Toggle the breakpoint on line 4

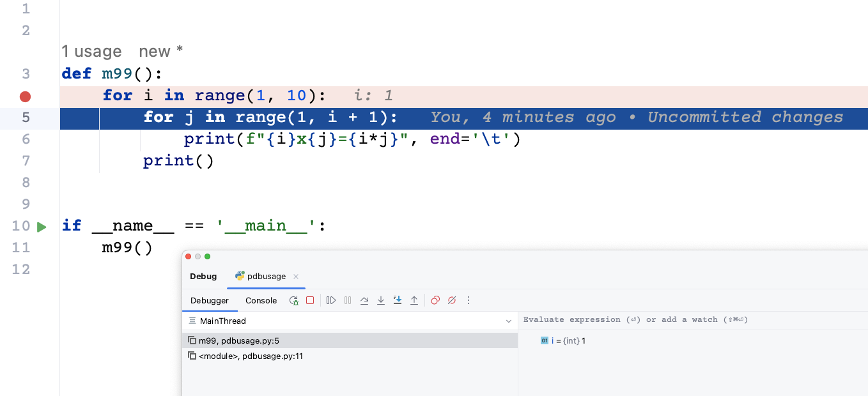point(25,96)
